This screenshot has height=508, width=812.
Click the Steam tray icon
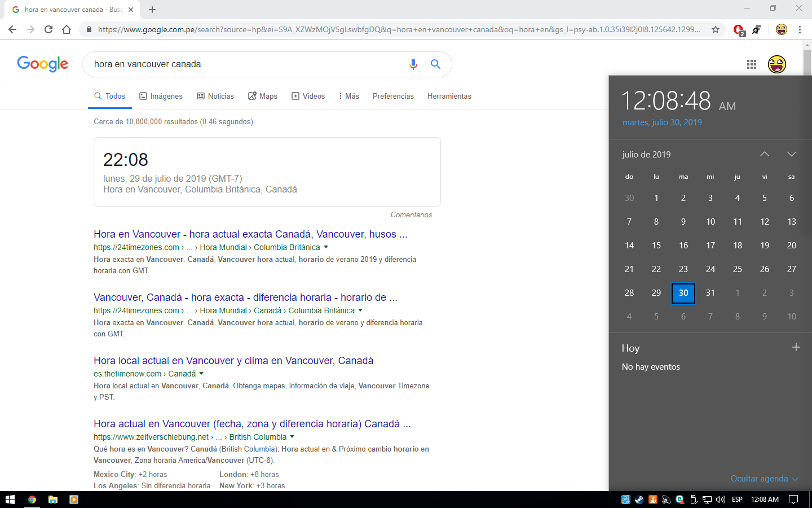(639, 500)
